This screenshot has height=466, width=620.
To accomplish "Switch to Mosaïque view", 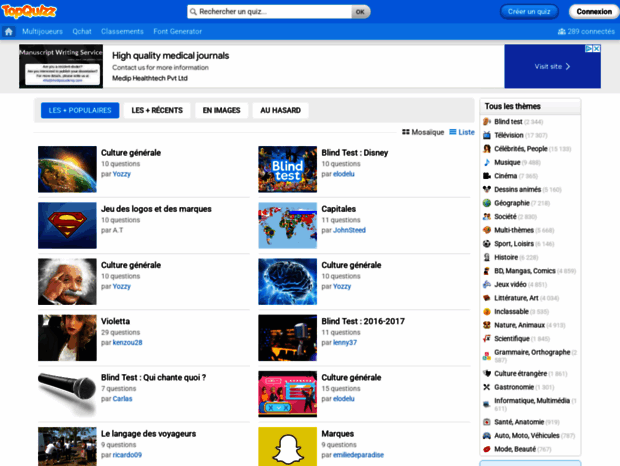I will coord(423,132).
